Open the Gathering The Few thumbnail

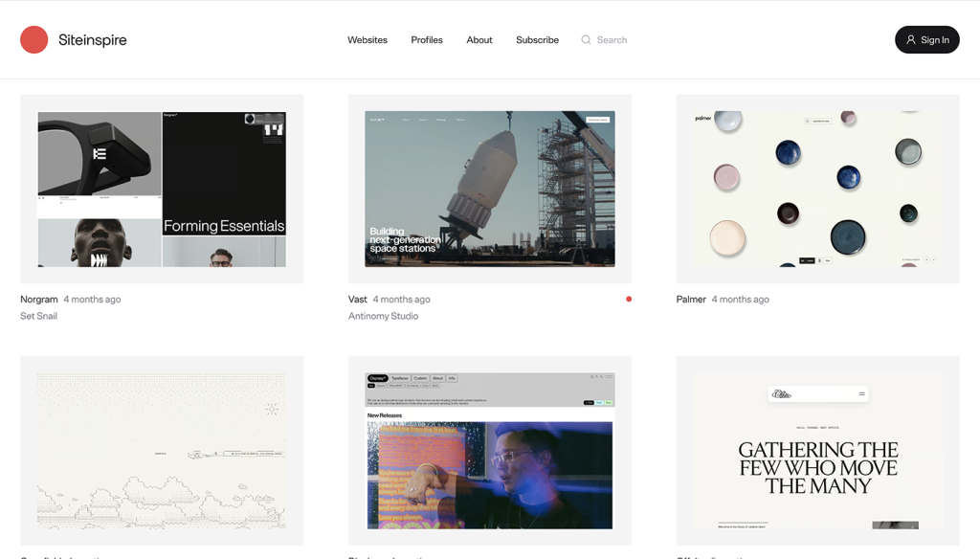tap(817, 451)
